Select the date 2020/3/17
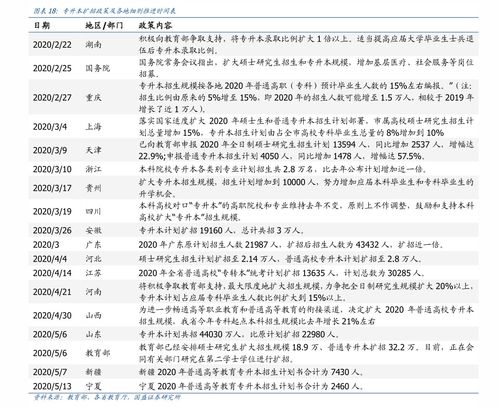The image size is (499, 409). 52,188
